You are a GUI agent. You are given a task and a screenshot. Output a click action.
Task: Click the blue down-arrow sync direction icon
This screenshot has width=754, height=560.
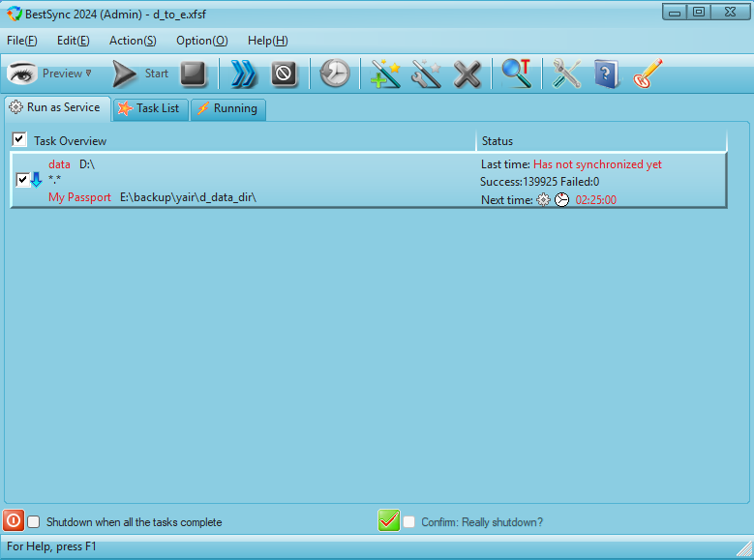pos(36,180)
